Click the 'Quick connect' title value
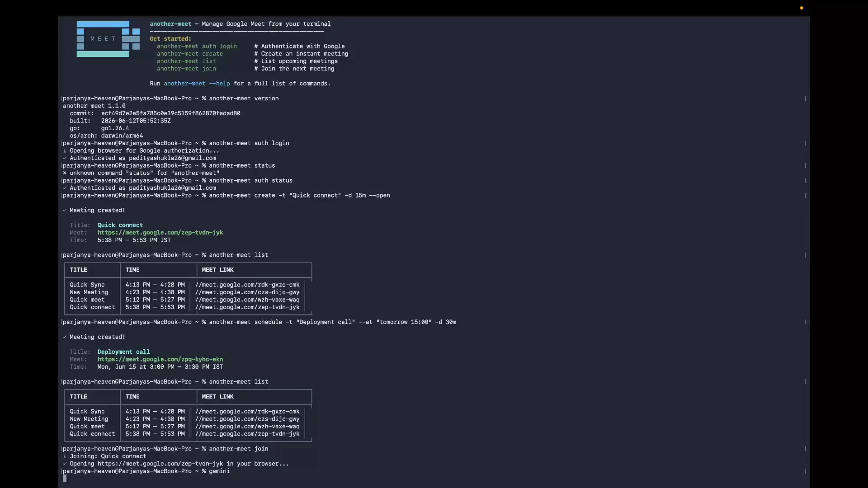The height and width of the screenshot is (488, 868). point(120,225)
